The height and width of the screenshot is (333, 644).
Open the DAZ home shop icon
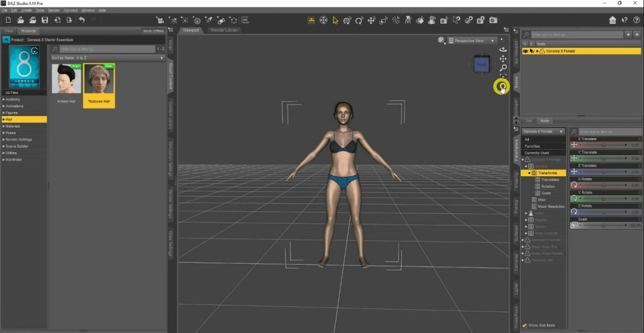[x=612, y=20]
